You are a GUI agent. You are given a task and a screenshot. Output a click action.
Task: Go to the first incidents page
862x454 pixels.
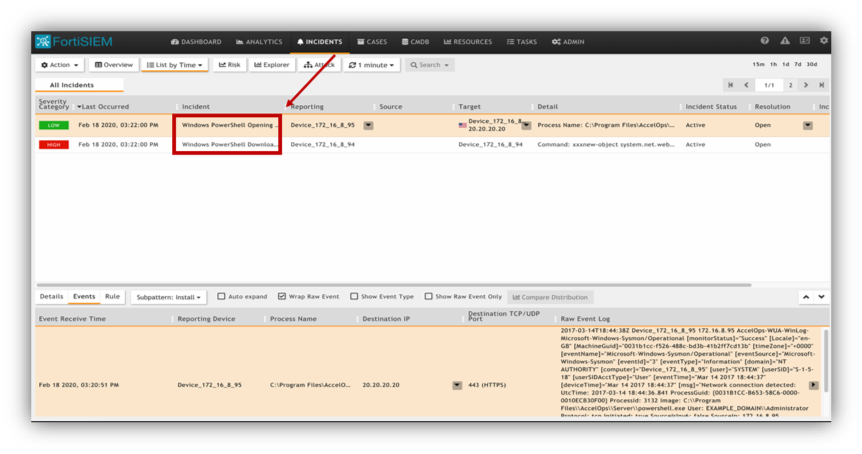pyautogui.click(x=731, y=85)
